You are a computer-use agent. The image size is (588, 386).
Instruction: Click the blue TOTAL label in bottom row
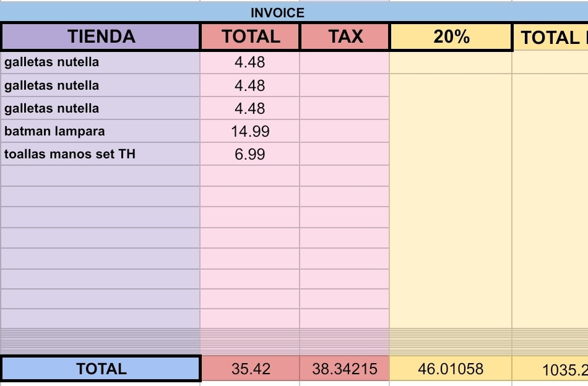101,369
